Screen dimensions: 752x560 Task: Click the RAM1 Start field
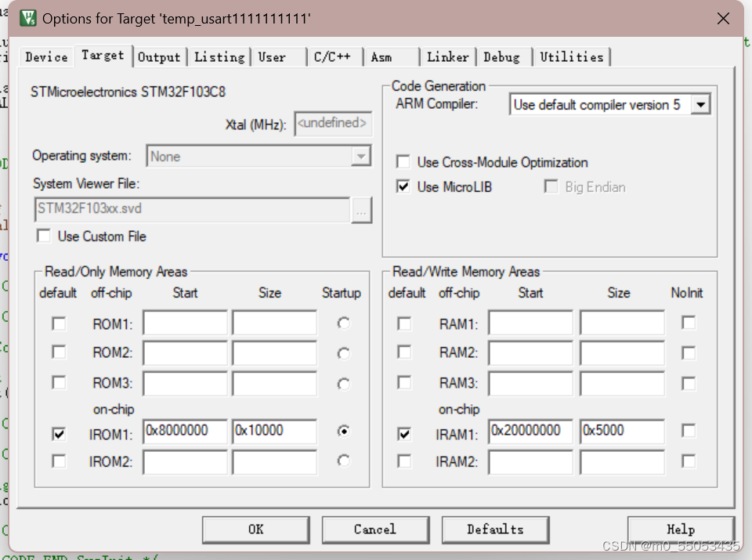pos(531,323)
